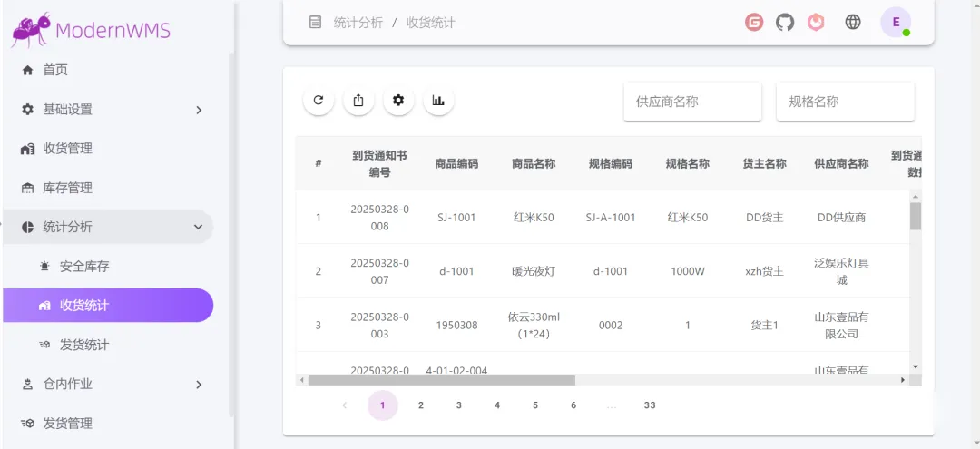Click the horizontal scrollbar left arrow
This screenshot has width=980, height=449.
[302, 380]
